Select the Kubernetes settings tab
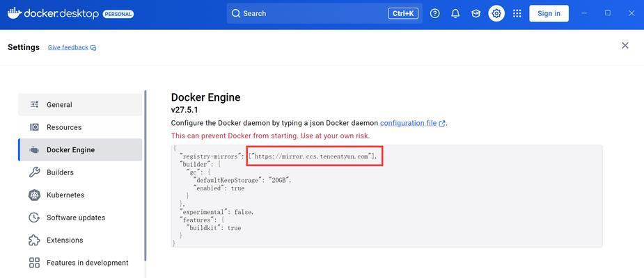Viewport: 644px width, 278px height. click(80, 195)
